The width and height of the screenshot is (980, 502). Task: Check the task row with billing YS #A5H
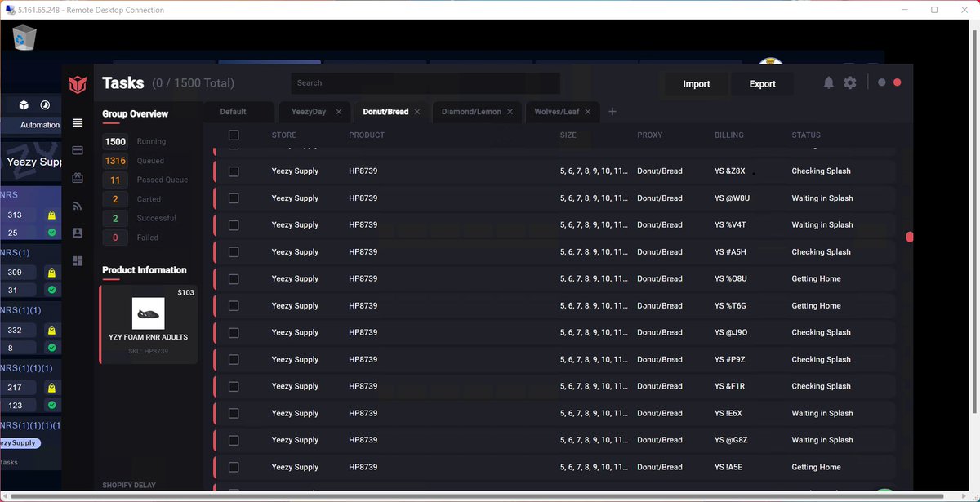pos(234,252)
